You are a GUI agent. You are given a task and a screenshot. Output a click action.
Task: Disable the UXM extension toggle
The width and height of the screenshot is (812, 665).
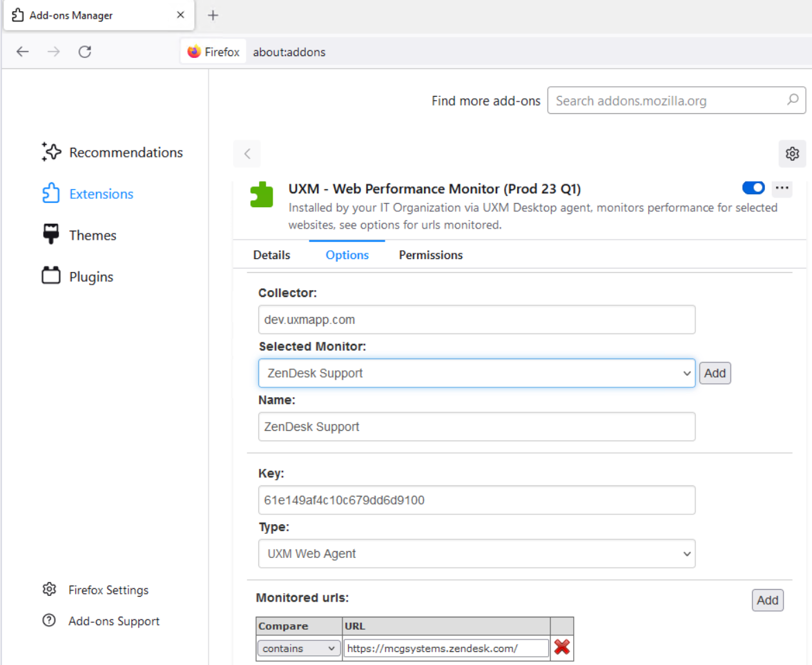coord(753,188)
